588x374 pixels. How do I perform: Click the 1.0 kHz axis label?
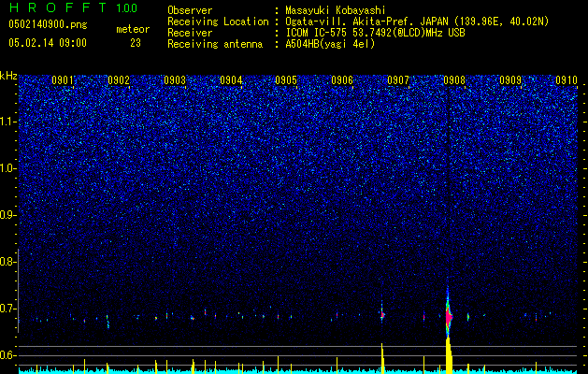click(8, 168)
